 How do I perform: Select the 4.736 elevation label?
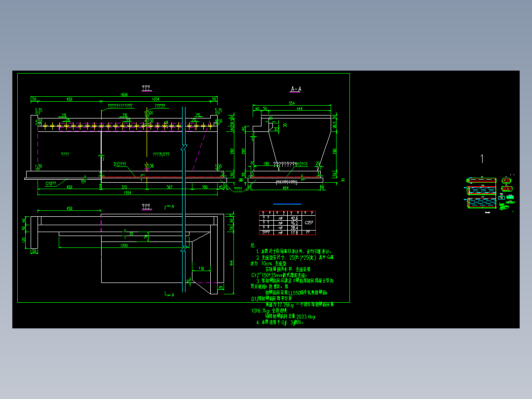tap(149, 120)
